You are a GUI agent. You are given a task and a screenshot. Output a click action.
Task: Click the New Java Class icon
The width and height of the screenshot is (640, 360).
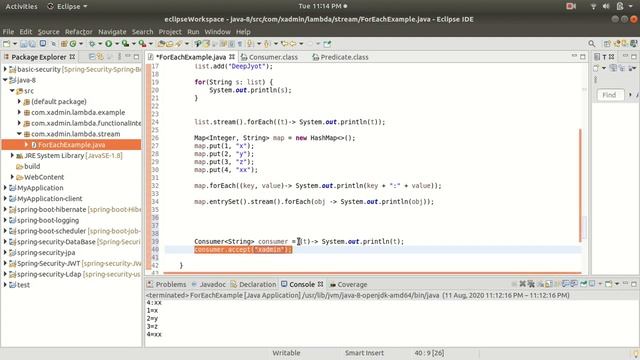73,43
